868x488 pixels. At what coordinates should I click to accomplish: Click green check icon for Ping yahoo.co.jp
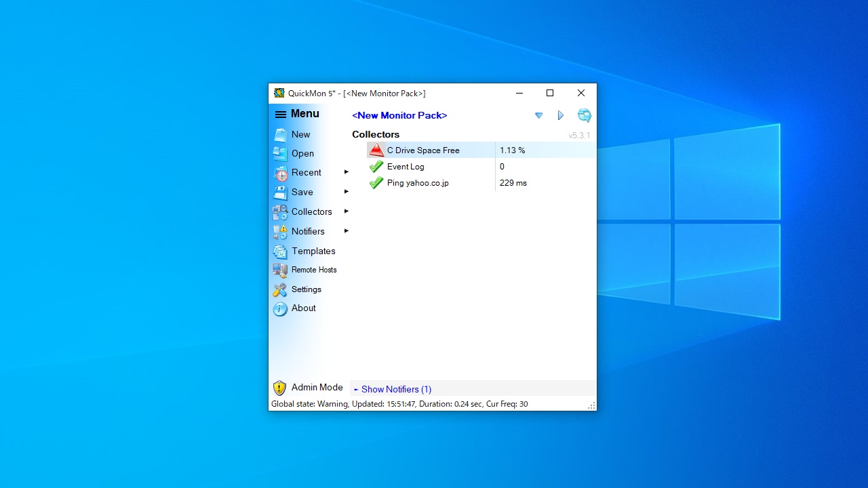point(376,183)
